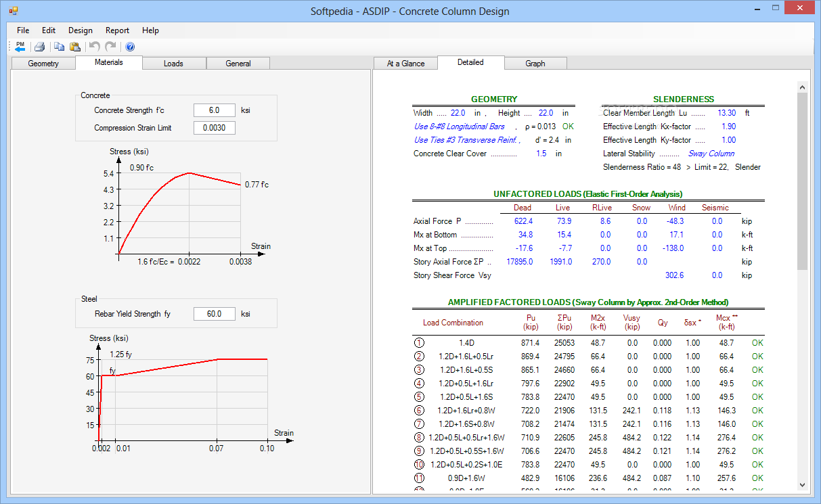This screenshot has height=504, width=821.
Task: Click the 'Sway Column' lateral stability value
Action: coord(711,154)
